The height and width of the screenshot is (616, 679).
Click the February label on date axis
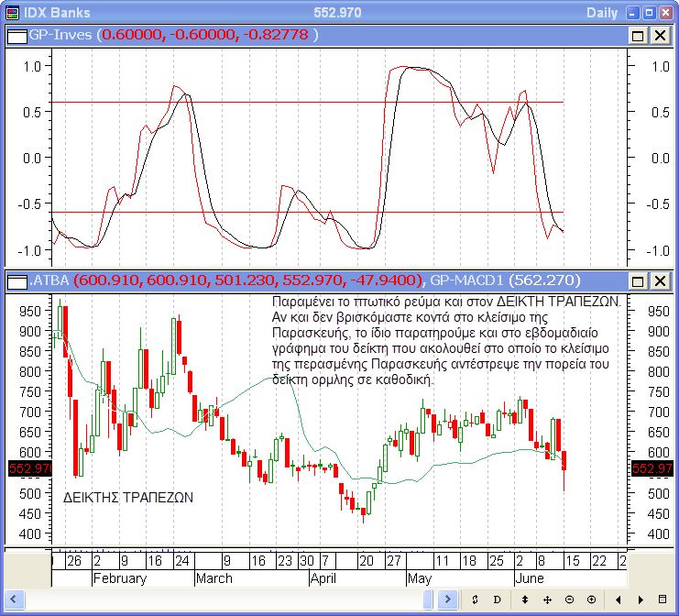point(120,578)
